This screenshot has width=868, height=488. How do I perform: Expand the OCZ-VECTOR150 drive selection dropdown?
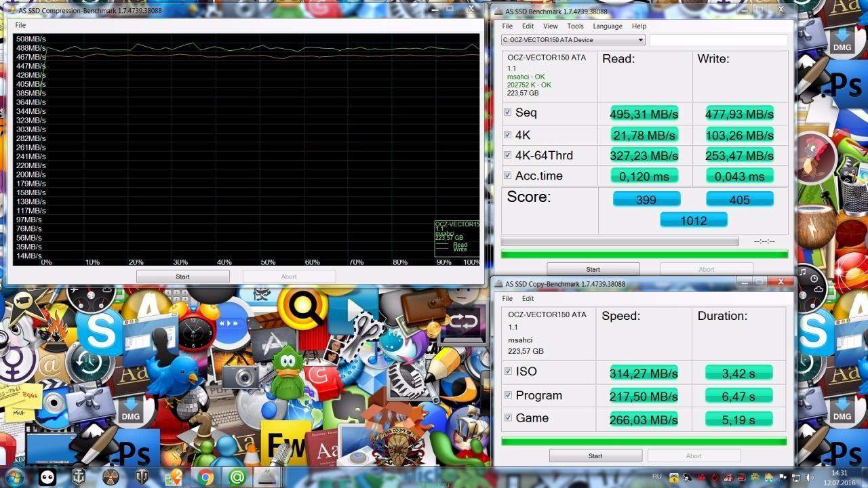click(x=640, y=40)
